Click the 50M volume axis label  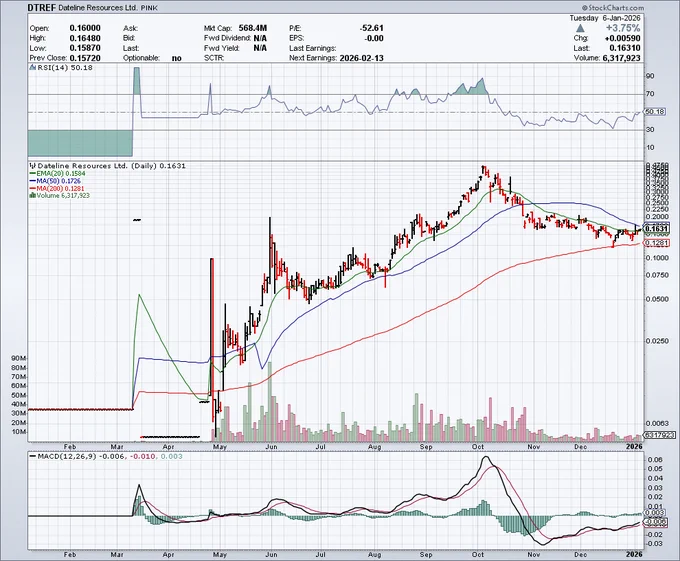[x=19, y=395]
